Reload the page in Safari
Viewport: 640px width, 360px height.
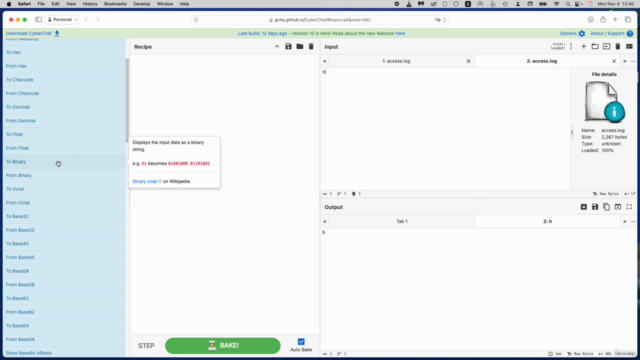click(x=445, y=20)
